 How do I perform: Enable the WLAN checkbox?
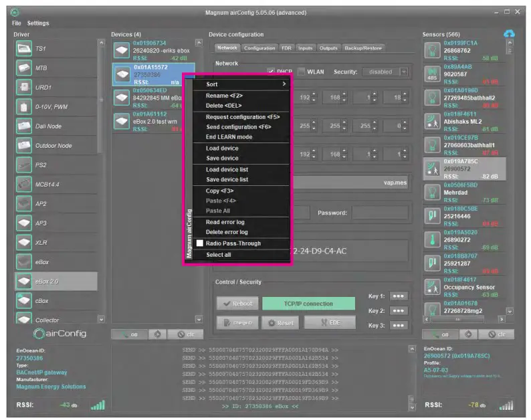tap(302, 72)
